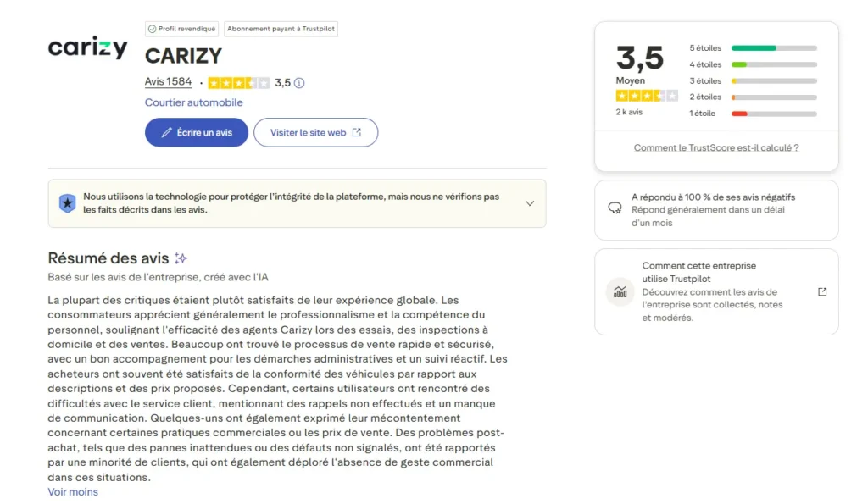Image resolution: width=868 pixels, height=504 pixels.
Task: Click the Visiter le site web button
Action: point(315,132)
